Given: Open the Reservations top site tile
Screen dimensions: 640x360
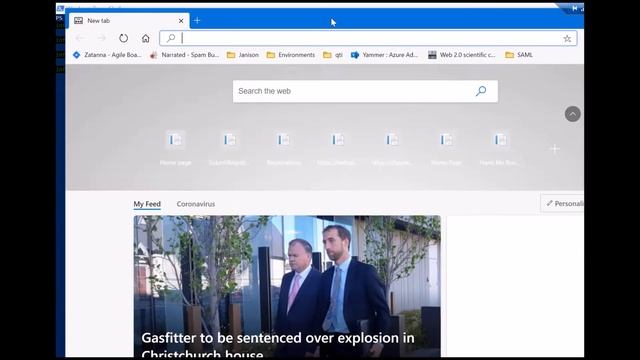Looking at the screenshot, I should click(x=284, y=148).
